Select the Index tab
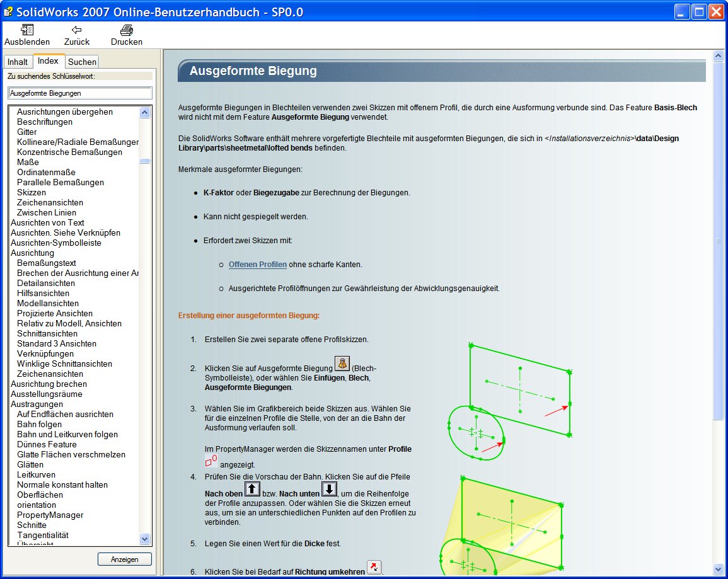728x579 pixels. (48, 60)
